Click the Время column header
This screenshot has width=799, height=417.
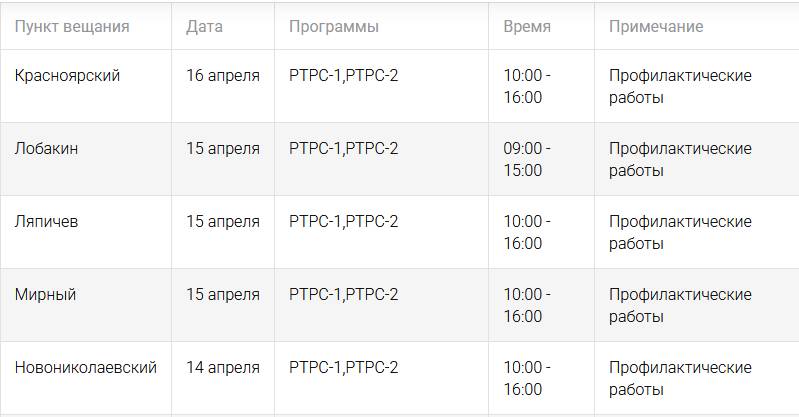[527, 27]
